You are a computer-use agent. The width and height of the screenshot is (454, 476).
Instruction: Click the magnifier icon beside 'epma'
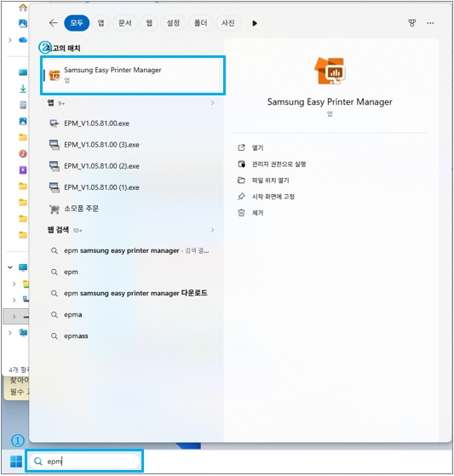[x=55, y=315]
